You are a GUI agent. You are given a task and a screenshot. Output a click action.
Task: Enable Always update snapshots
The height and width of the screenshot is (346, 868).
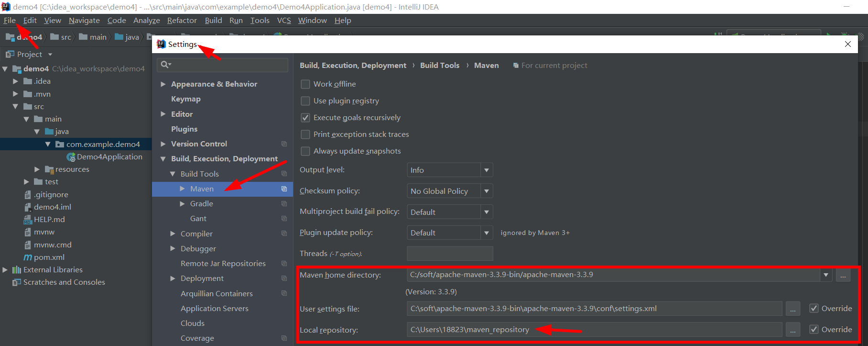[305, 151]
